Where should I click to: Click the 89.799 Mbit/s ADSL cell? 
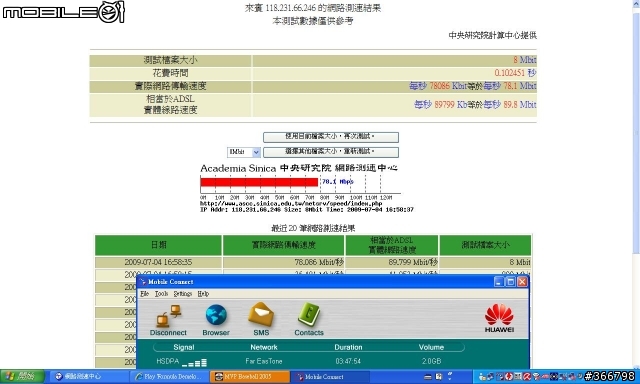click(392, 262)
